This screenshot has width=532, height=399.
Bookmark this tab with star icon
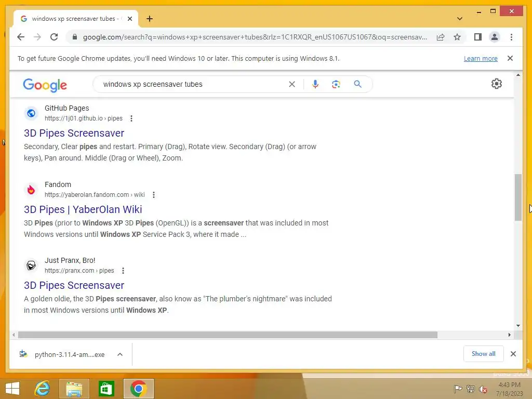(457, 37)
